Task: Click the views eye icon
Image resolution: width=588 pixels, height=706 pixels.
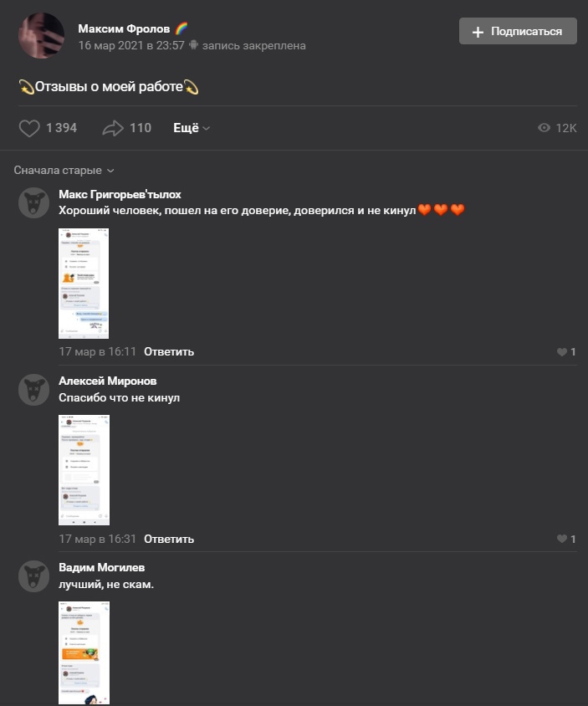Action: [x=544, y=128]
